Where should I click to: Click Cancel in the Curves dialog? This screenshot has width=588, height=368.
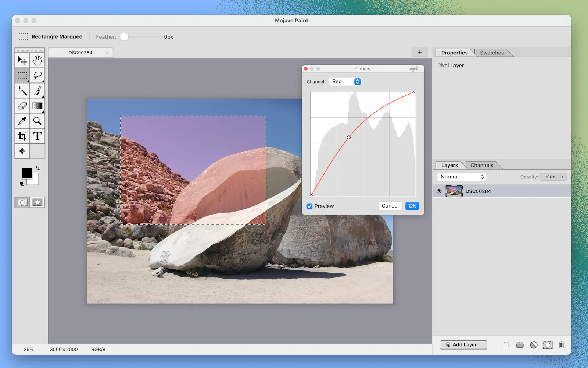point(390,206)
